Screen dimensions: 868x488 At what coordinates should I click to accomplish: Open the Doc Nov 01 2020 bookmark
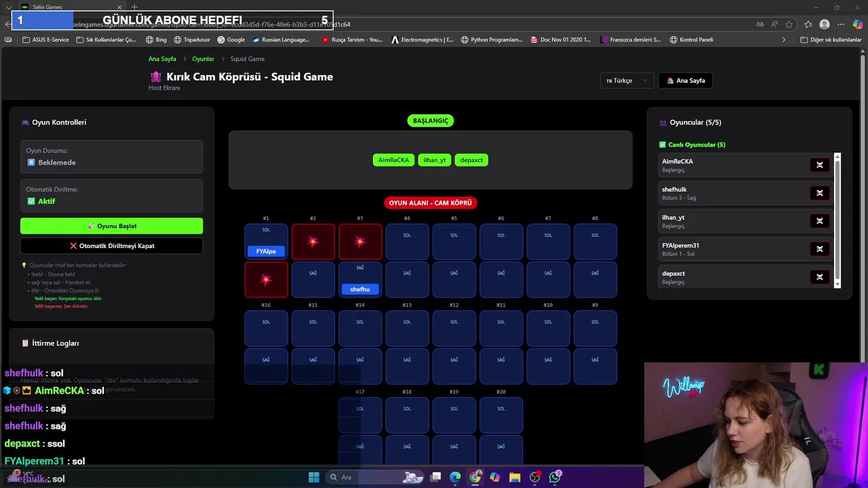561,40
